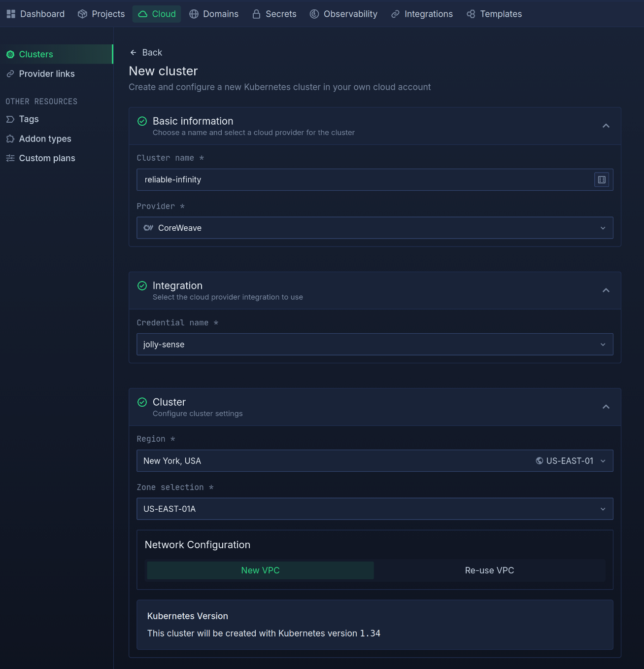Image resolution: width=644 pixels, height=669 pixels.
Task: Click the Addon types puzzle icon
Action: (10, 139)
